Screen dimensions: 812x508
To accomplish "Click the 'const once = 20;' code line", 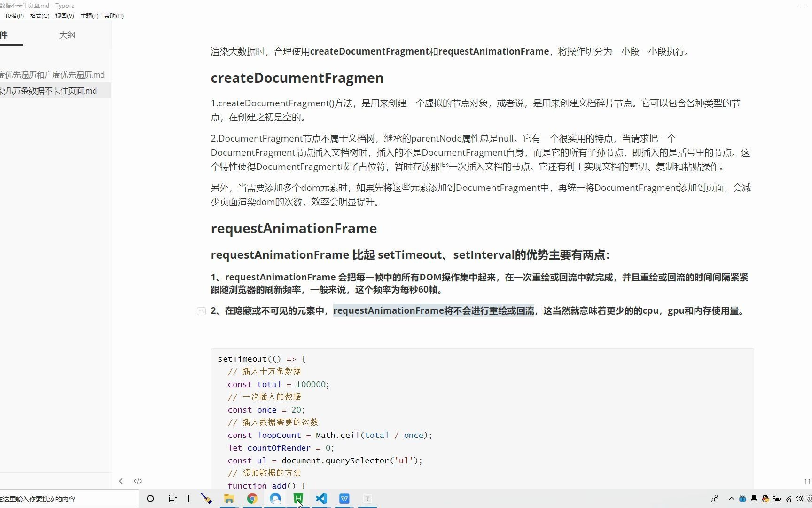I will 266,410.
